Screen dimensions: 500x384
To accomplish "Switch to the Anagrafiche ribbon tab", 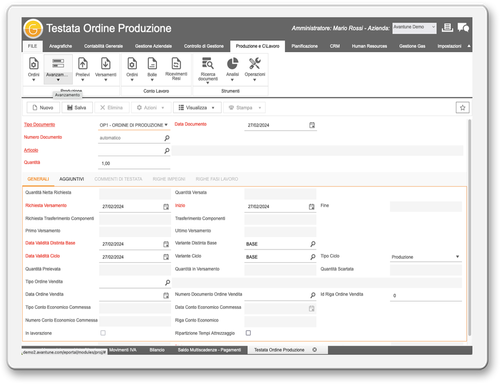I will click(x=60, y=46).
